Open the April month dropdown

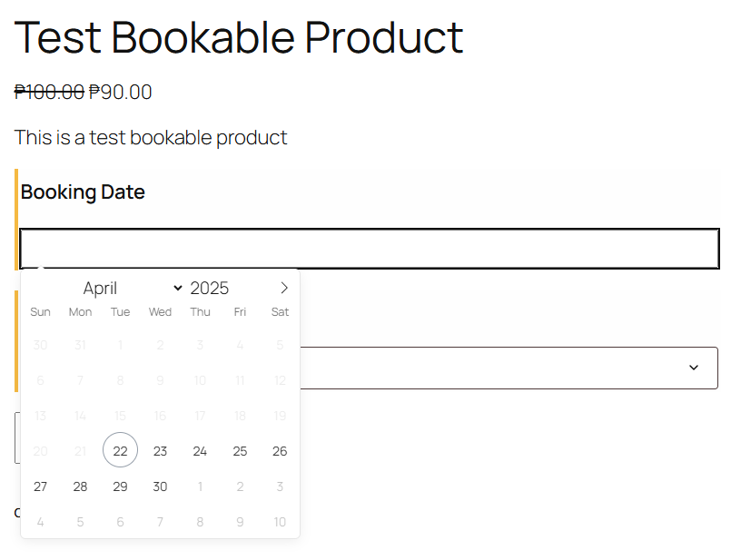(x=132, y=289)
